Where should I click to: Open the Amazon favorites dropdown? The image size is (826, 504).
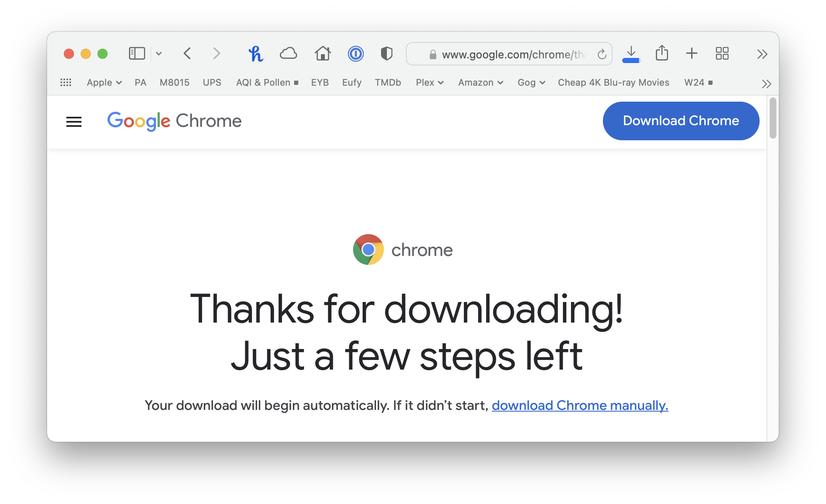(x=480, y=83)
